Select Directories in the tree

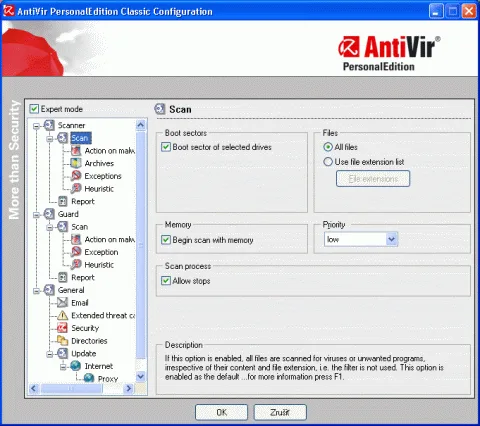tap(89, 341)
